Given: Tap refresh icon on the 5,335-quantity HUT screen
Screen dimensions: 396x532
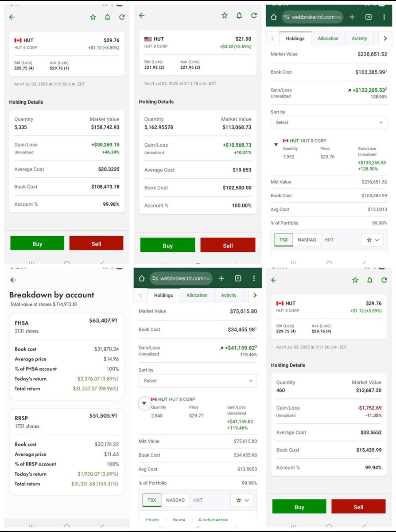Looking at the screenshot, I should click(122, 17).
